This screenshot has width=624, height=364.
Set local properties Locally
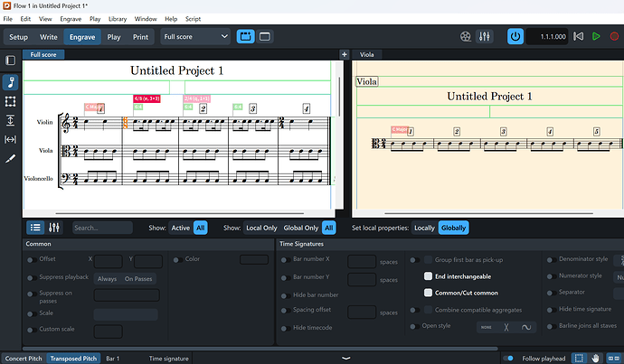[x=425, y=228]
